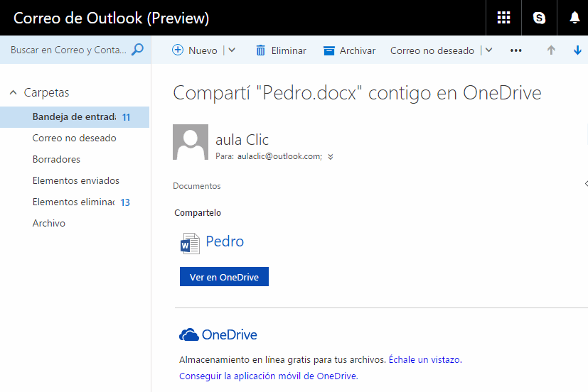
Task: Click the search magnifier icon
Action: (x=138, y=50)
